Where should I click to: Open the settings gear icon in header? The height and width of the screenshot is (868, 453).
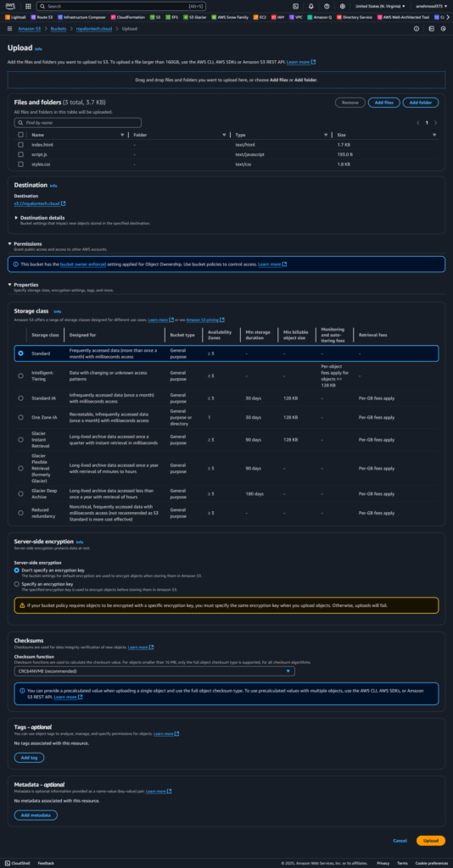(342, 6)
